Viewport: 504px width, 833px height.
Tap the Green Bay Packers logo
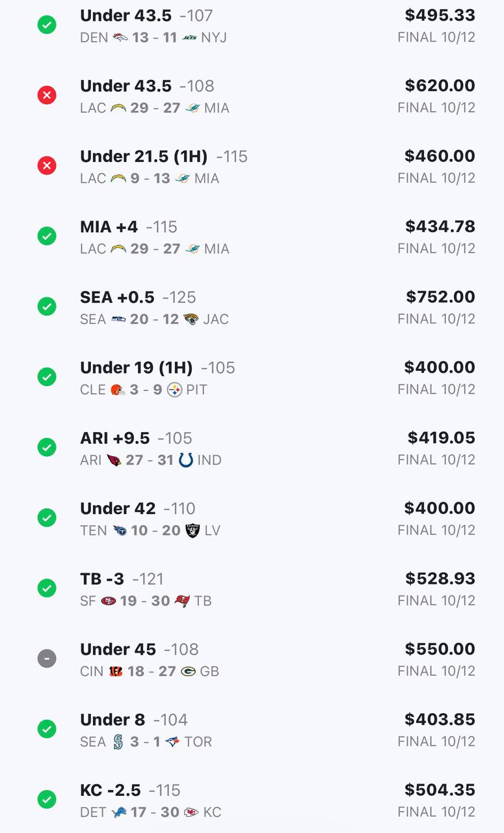coord(189,672)
